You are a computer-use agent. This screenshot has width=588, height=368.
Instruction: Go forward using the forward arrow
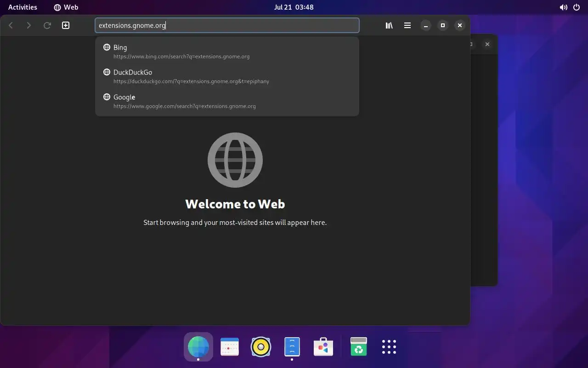pyautogui.click(x=29, y=25)
